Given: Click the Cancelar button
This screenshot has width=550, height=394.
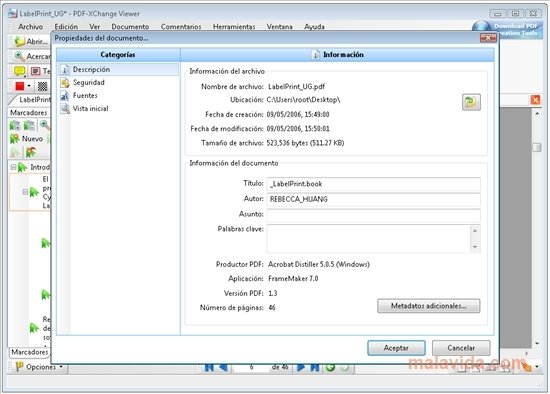Looking at the screenshot, I should 461,348.
